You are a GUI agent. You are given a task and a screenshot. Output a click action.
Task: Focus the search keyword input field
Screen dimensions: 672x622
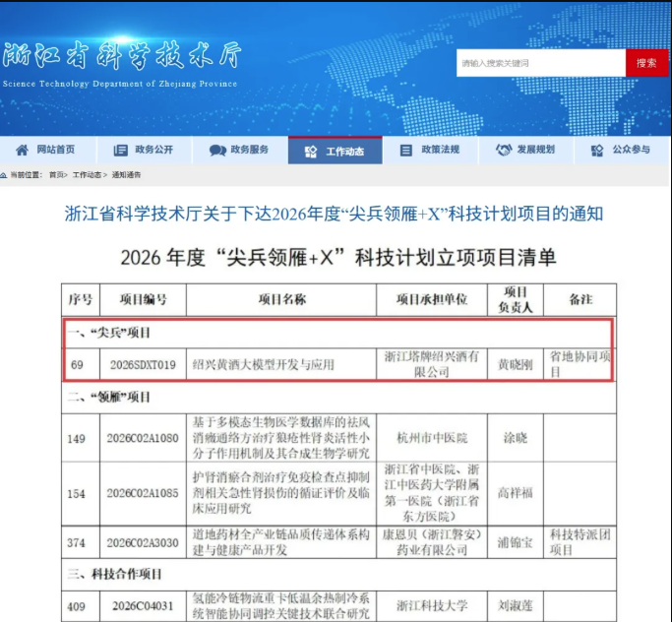point(540,63)
